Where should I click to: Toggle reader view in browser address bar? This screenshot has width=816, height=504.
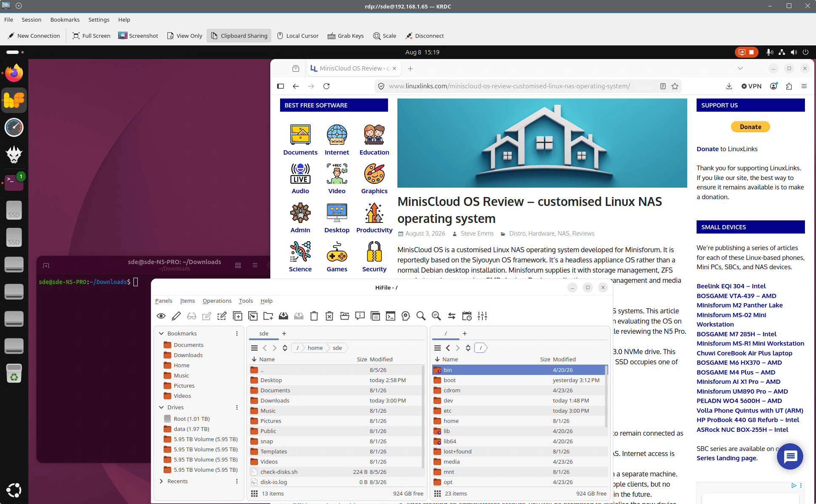click(x=663, y=86)
